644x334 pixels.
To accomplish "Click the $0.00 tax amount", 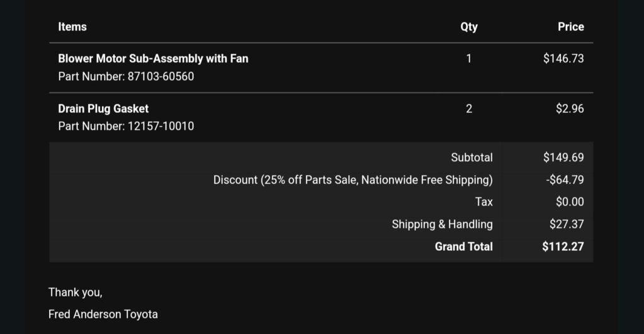I will [570, 202].
